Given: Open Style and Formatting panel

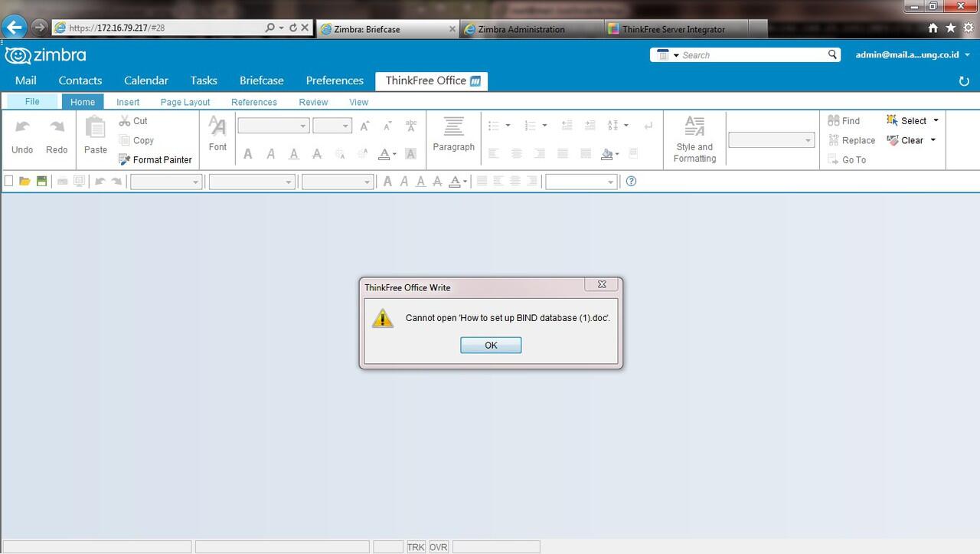Looking at the screenshot, I should point(694,139).
